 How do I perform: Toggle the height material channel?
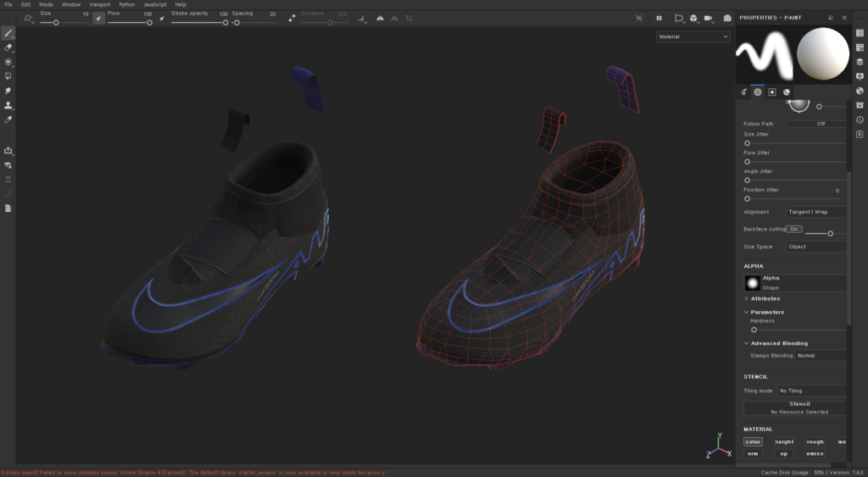[784, 441]
